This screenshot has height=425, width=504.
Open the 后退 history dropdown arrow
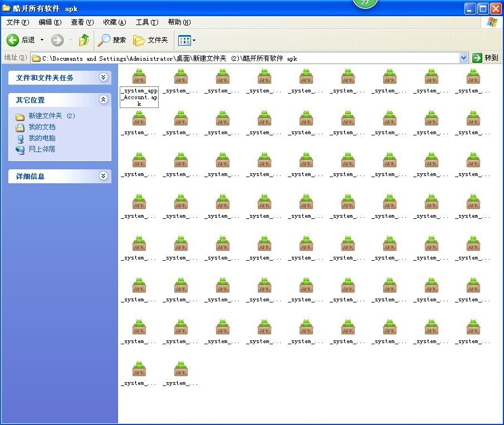pos(42,40)
